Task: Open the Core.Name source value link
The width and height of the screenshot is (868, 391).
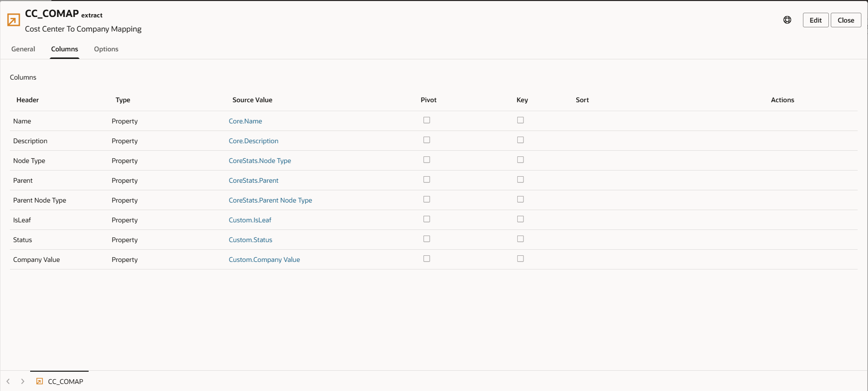Action: [245, 121]
